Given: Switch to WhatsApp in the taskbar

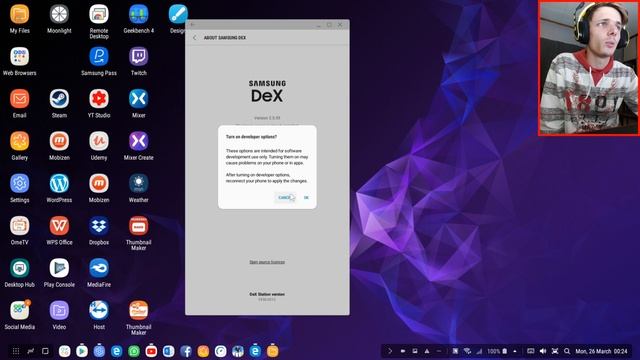Looking at the screenshot, I should pos(134,351).
